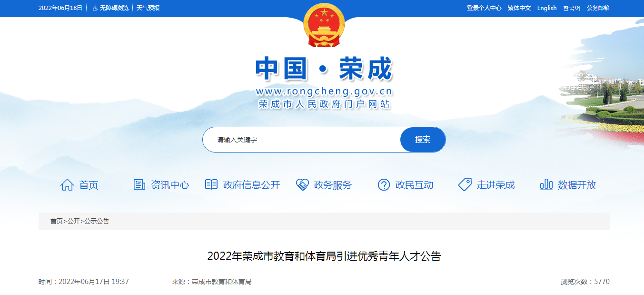Image resolution: width=644 pixels, height=295 pixels.
Task: Focus the 请输入关键字 search field
Action: click(302, 140)
